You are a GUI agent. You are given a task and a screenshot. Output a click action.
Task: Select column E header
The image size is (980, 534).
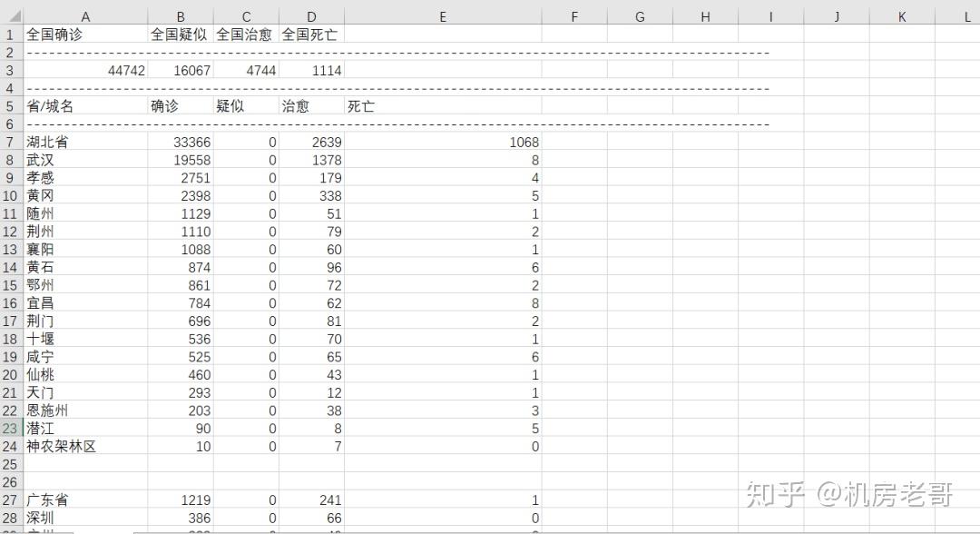(x=443, y=17)
